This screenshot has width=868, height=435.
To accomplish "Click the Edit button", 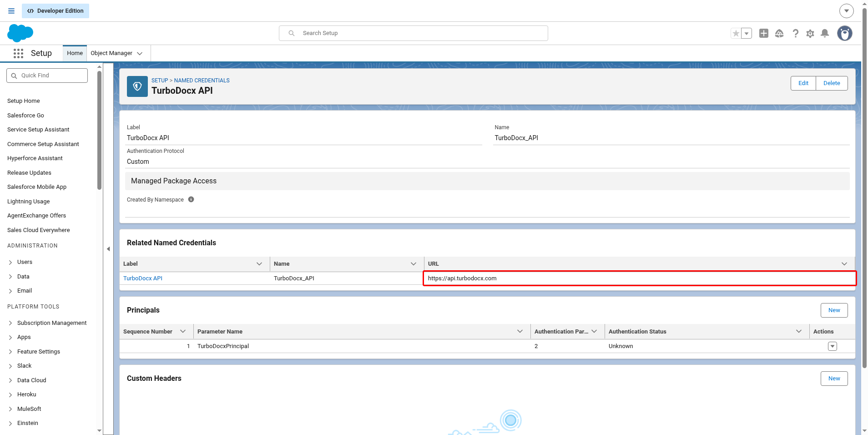I will coord(803,83).
